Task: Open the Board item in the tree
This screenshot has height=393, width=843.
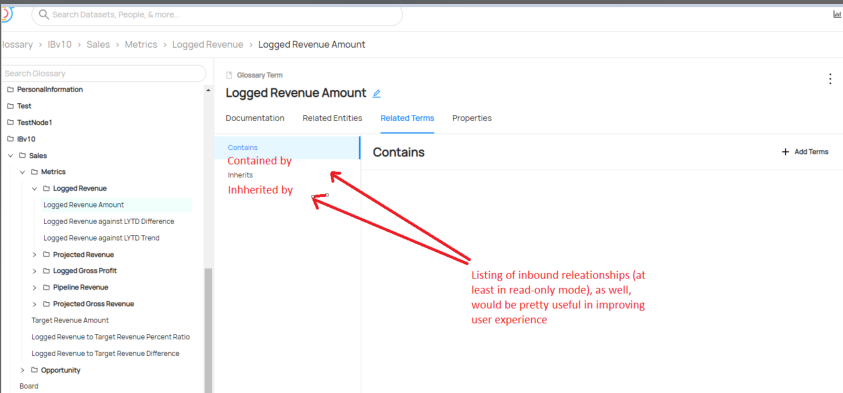Action: click(x=28, y=386)
